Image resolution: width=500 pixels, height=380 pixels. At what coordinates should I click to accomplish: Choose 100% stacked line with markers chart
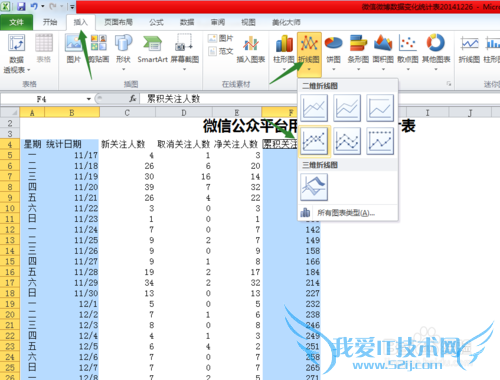tap(380, 141)
